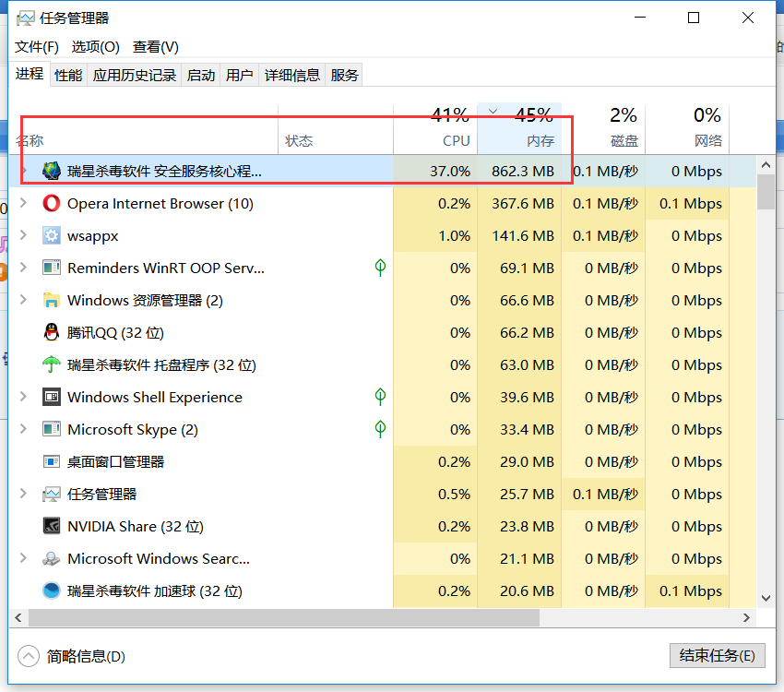Click the vertical scrollbar down arrow

[766, 598]
